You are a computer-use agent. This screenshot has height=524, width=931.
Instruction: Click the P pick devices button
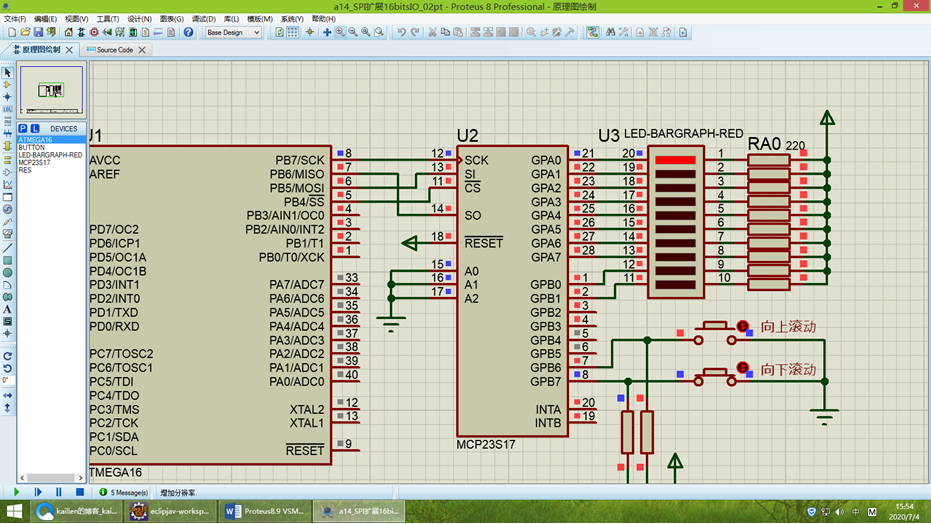pos(23,128)
